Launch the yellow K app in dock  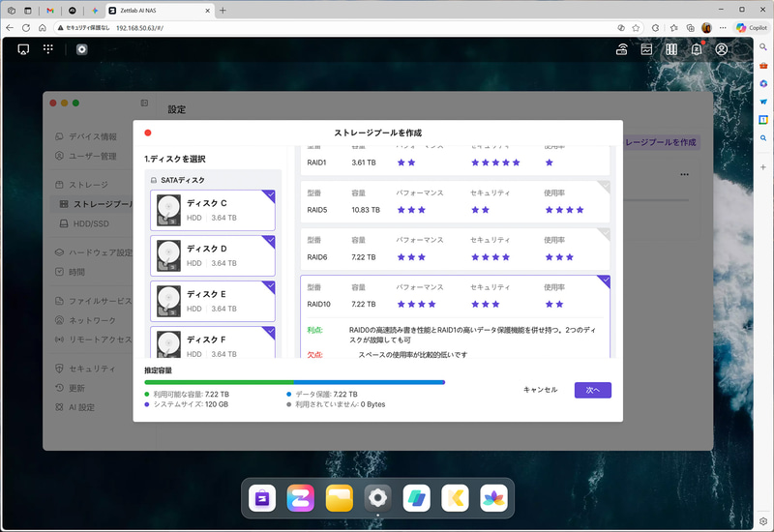click(x=455, y=498)
